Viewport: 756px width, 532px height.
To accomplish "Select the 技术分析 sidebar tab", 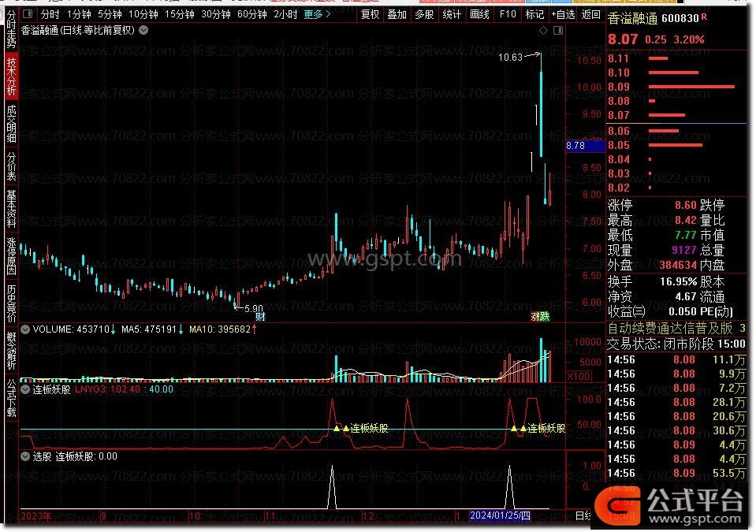I will coord(11,76).
